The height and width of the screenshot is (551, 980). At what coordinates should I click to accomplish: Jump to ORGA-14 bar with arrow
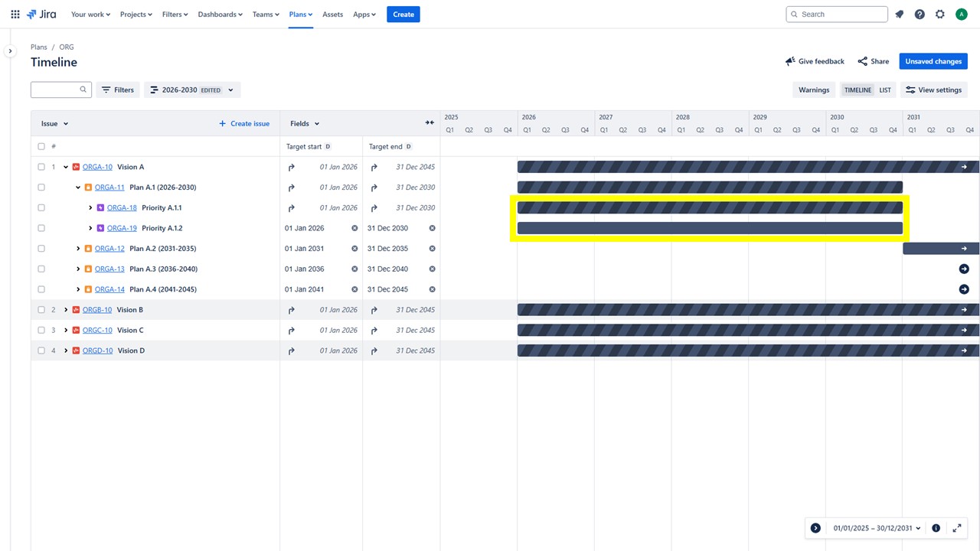964,289
